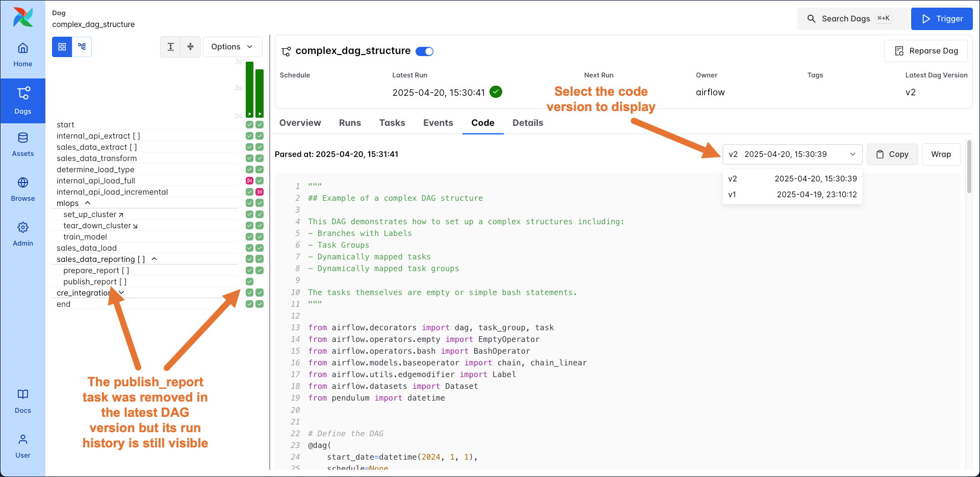Click the Reparse Dag button
Viewport: 980px width, 477px height.
(x=926, y=51)
